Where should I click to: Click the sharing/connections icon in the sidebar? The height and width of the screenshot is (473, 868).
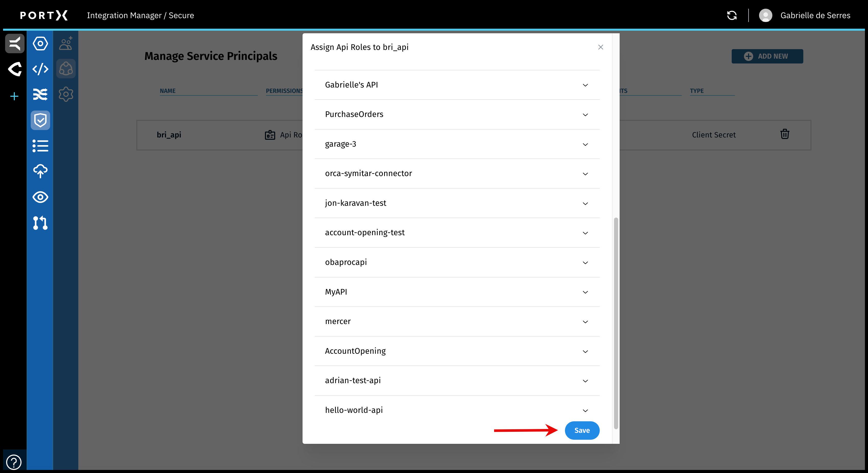click(x=66, y=68)
